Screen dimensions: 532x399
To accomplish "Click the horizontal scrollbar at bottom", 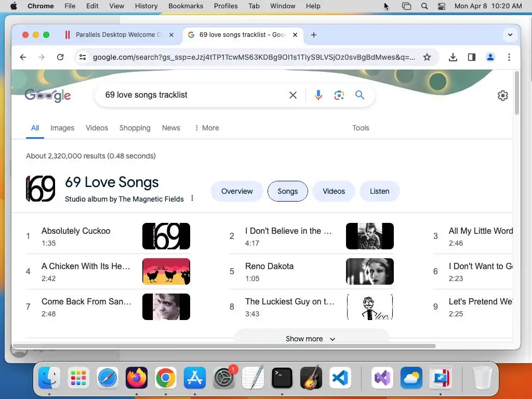I will click(x=224, y=346).
